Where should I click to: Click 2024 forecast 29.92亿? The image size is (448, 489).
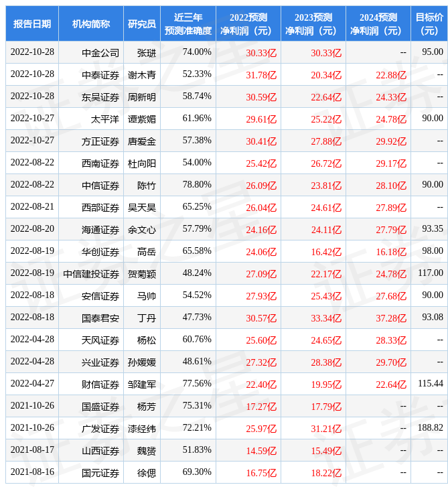pyautogui.click(x=391, y=141)
